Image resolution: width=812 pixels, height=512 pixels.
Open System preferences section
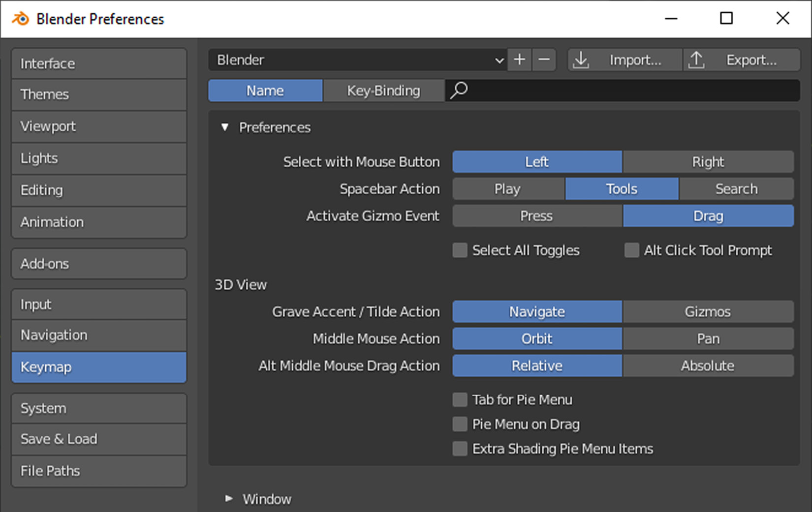pyautogui.click(x=99, y=408)
